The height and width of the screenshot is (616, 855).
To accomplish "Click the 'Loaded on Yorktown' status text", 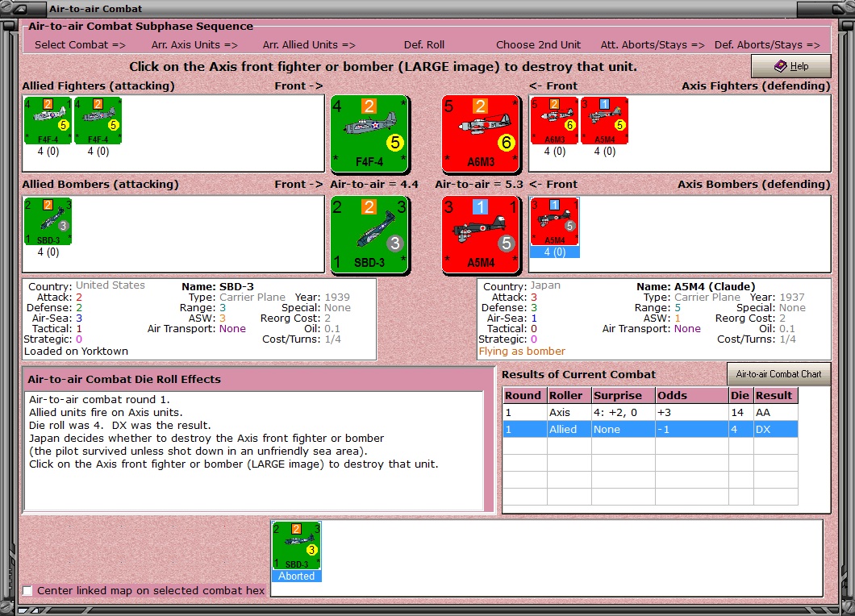I will [76, 351].
